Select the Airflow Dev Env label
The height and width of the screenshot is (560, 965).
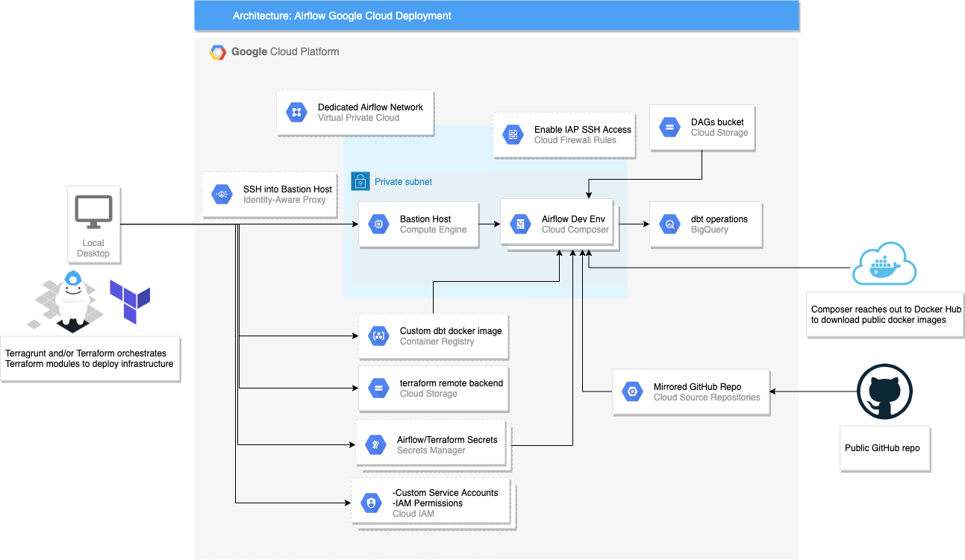pyautogui.click(x=572, y=219)
